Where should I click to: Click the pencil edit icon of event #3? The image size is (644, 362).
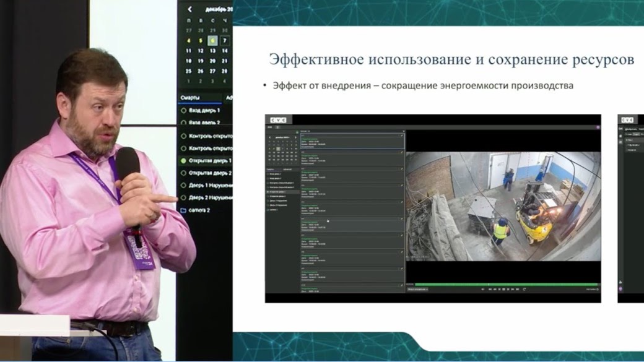click(402, 169)
